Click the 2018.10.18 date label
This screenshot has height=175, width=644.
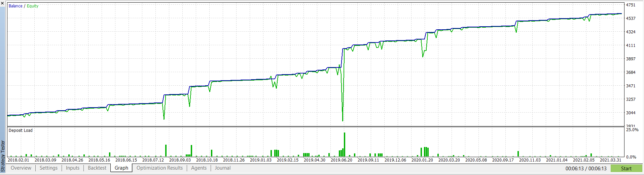[x=207, y=160]
